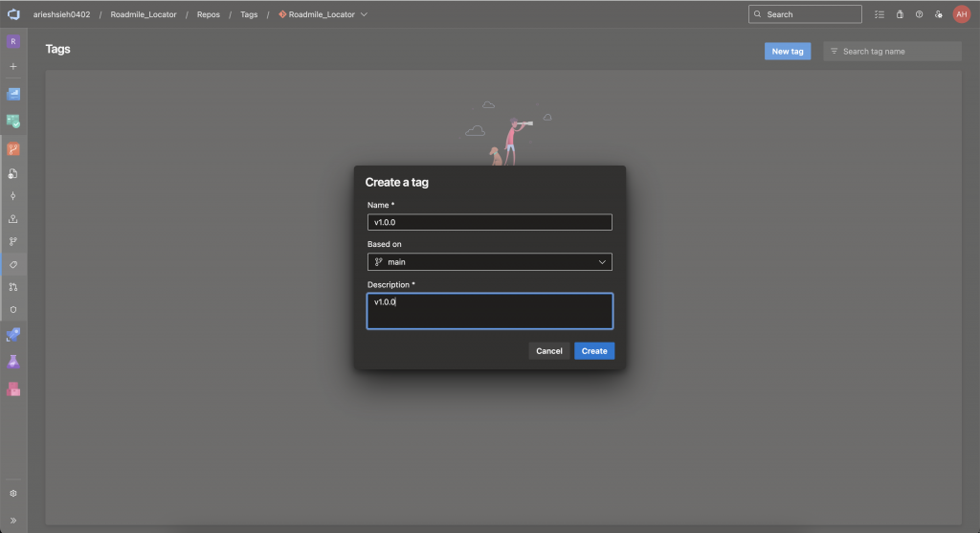Screen dimensions: 980x533
Task: Click the Tags breadcrumb link
Action: (249, 14)
